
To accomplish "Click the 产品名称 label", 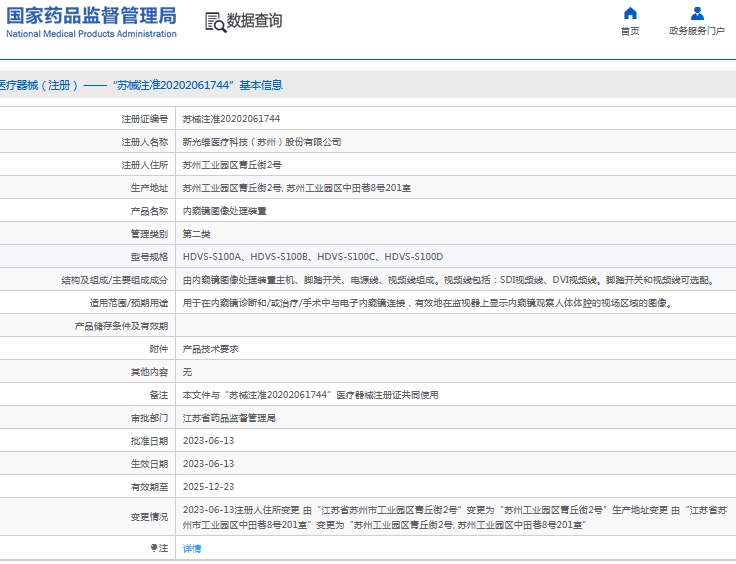I will tap(149, 211).
